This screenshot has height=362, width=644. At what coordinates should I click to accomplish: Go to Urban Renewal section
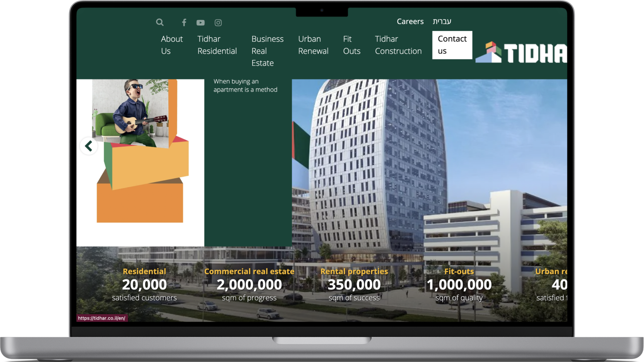pyautogui.click(x=313, y=45)
